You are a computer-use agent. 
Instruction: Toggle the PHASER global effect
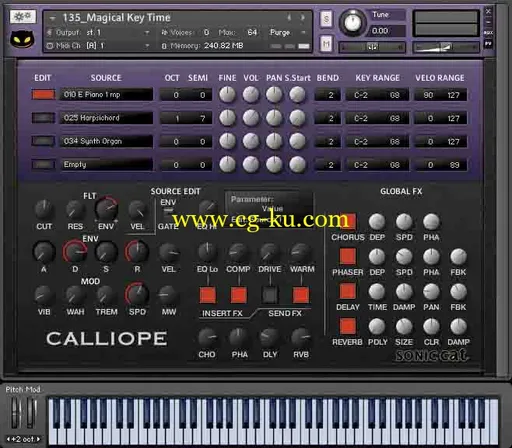(348, 256)
